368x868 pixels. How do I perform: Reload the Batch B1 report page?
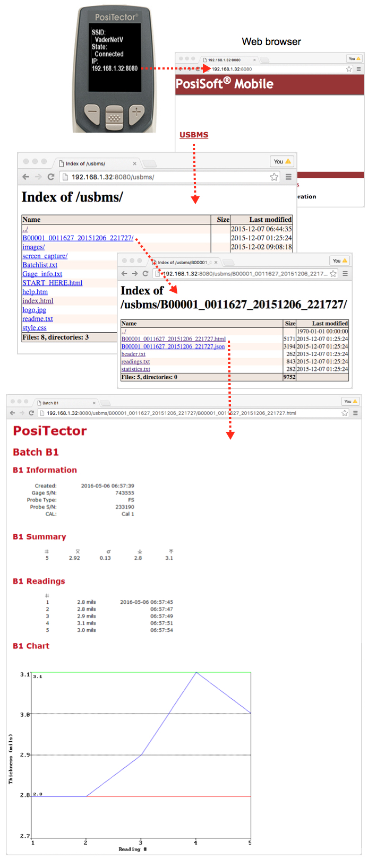[x=31, y=413]
